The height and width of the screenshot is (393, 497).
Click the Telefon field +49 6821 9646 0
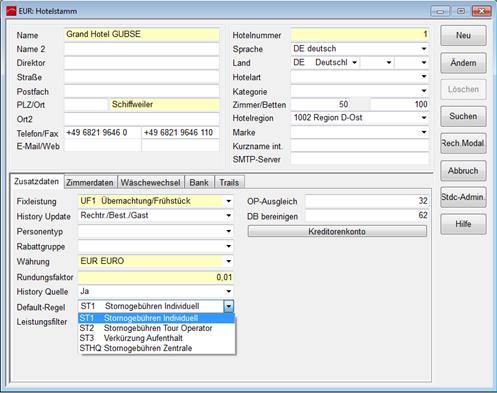pyautogui.click(x=102, y=133)
